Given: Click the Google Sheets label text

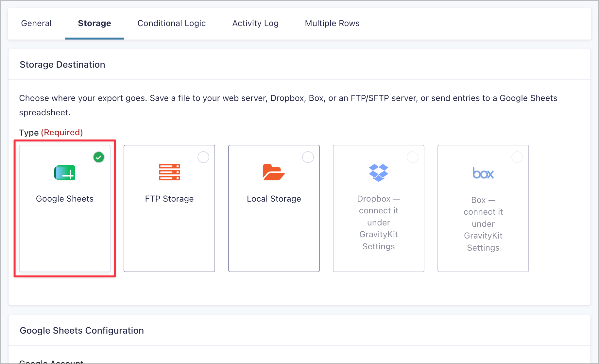Looking at the screenshot, I should click(x=65, y=199).
